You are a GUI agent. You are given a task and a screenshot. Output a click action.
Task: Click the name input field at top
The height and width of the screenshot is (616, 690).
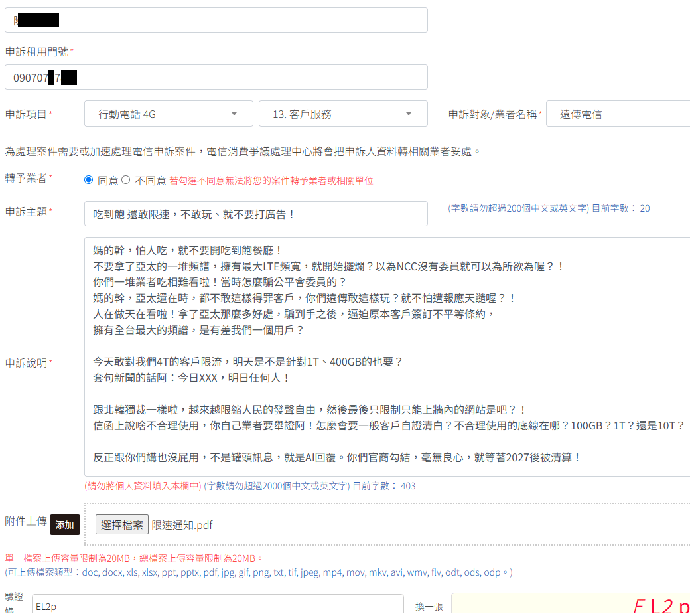click(216, 20)
